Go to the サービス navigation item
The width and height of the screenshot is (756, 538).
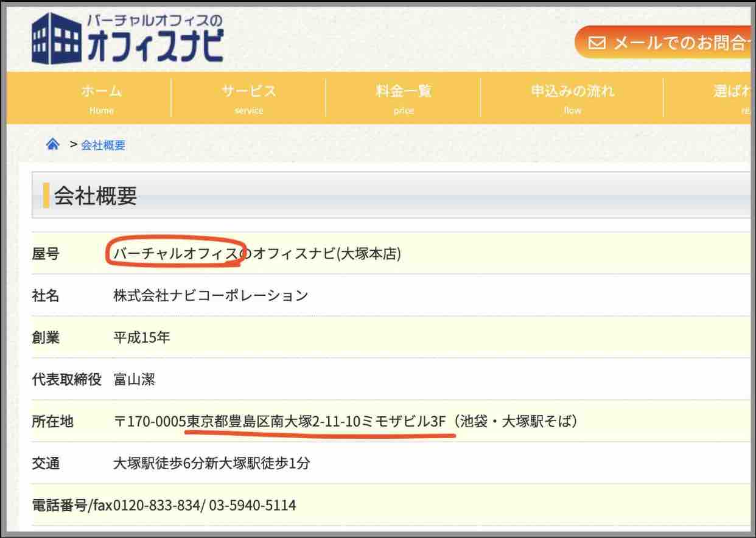[x=248, y=99]
